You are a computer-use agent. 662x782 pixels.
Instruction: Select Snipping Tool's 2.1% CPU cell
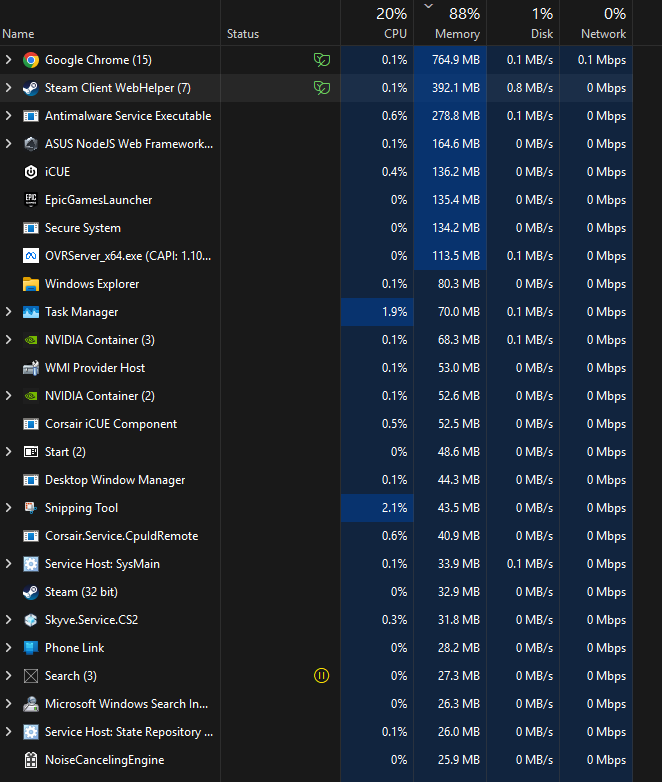pos(377,508)
